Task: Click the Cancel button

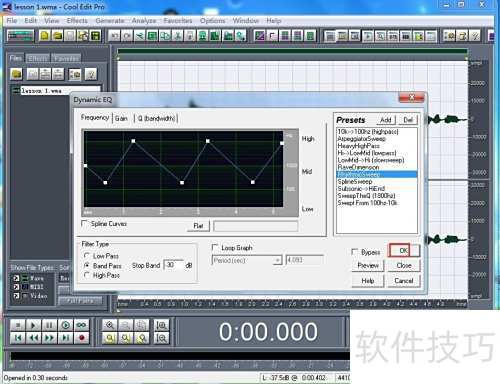Action: (404, 281)
